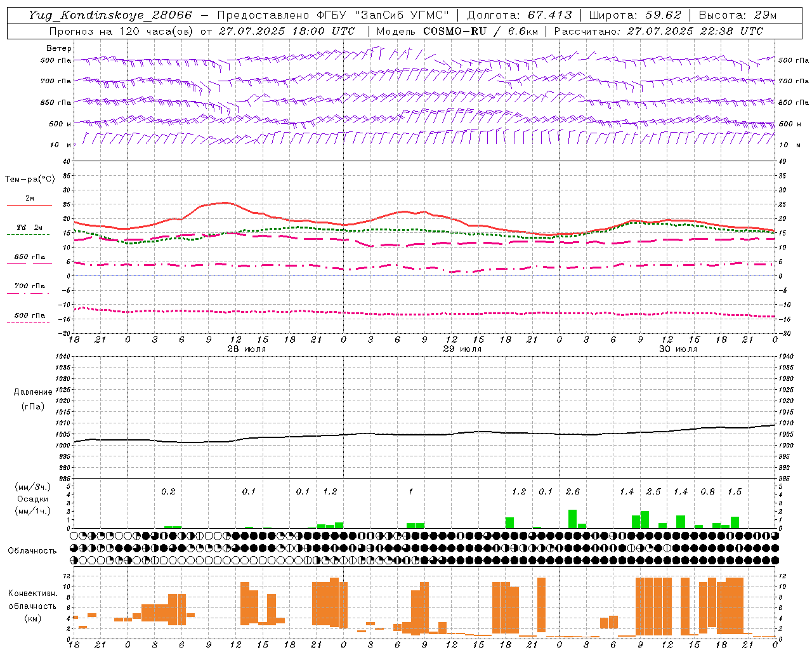Screen dimensions: 812x650
Task: Click the 'Модель COSMO-RU / 6.6км' label
Action: click(x=457, y=31)
